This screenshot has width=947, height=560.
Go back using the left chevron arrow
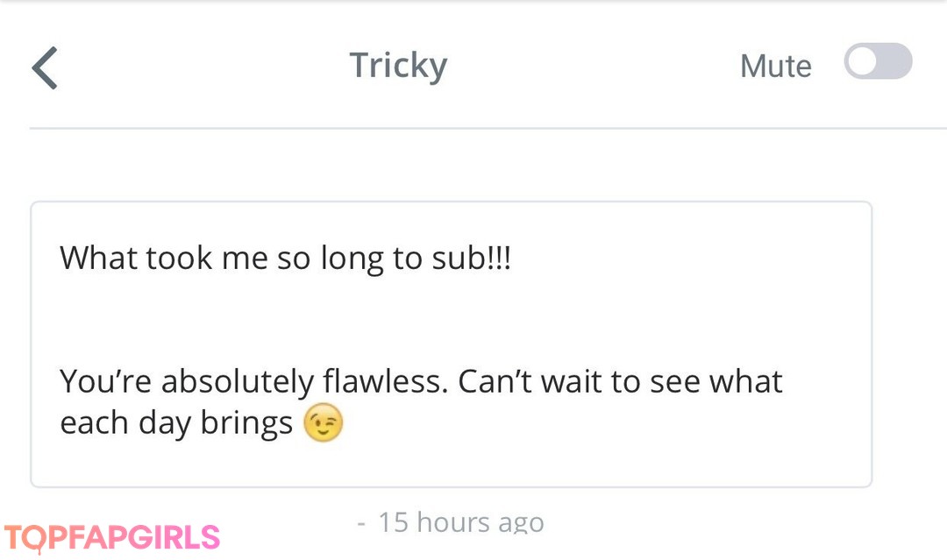pos(45,67)
